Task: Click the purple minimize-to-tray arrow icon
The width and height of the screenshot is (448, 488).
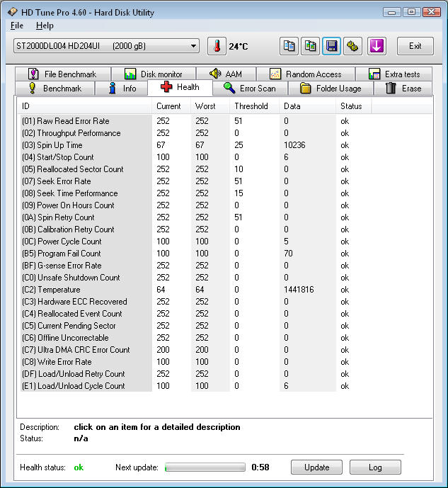Action: [377, 46]
